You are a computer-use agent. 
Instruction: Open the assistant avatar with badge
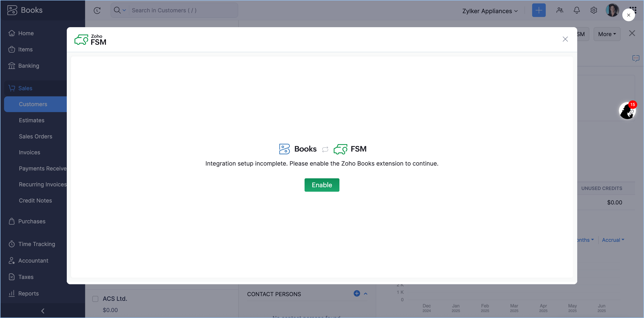(x=627, y=111)
